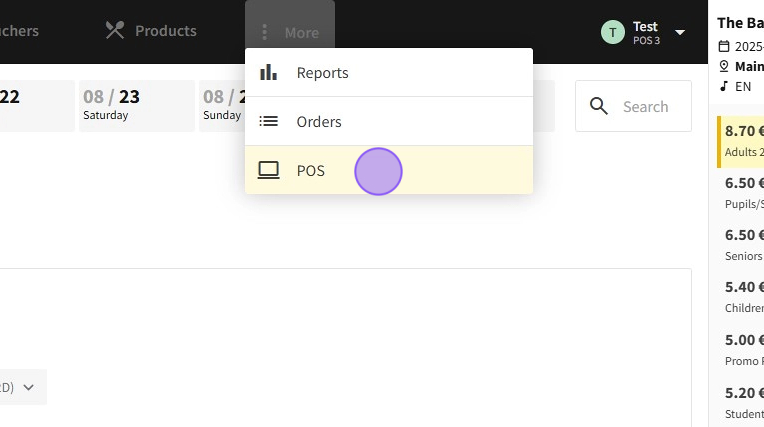Open the dropdown chevron at bottom left
764x427 pixels.
(28, 387)
